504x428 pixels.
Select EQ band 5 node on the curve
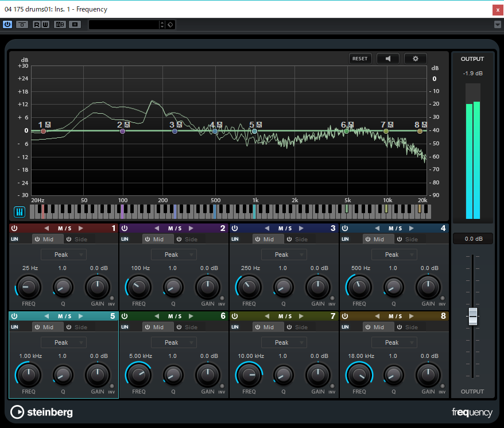[254, 131]
